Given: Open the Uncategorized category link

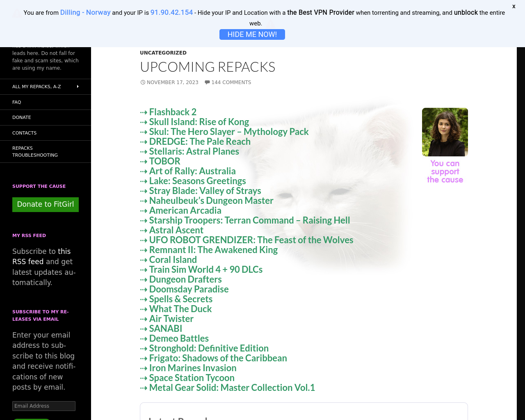Looking at the screenshot, I should pyautogui.click(x=163, y=53).
